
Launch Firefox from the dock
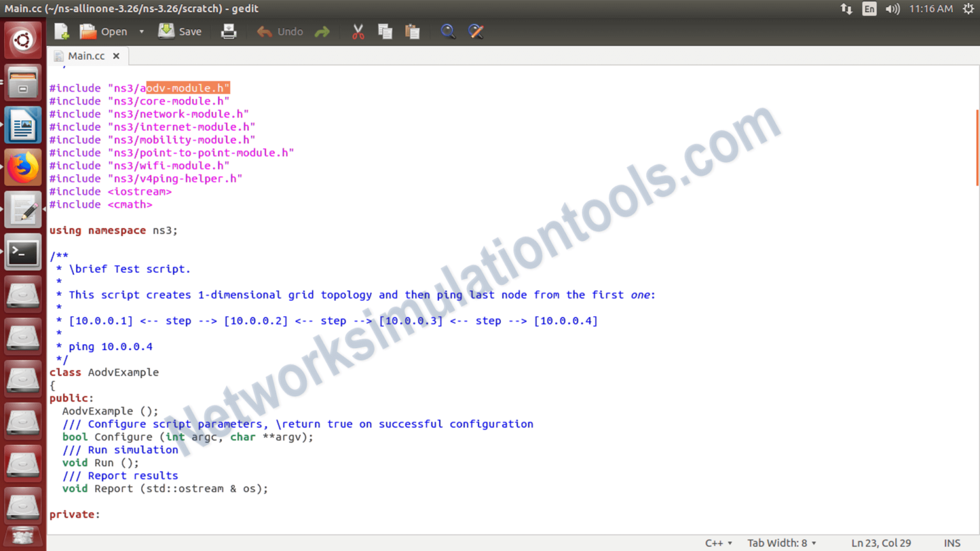tap(23, 166)
